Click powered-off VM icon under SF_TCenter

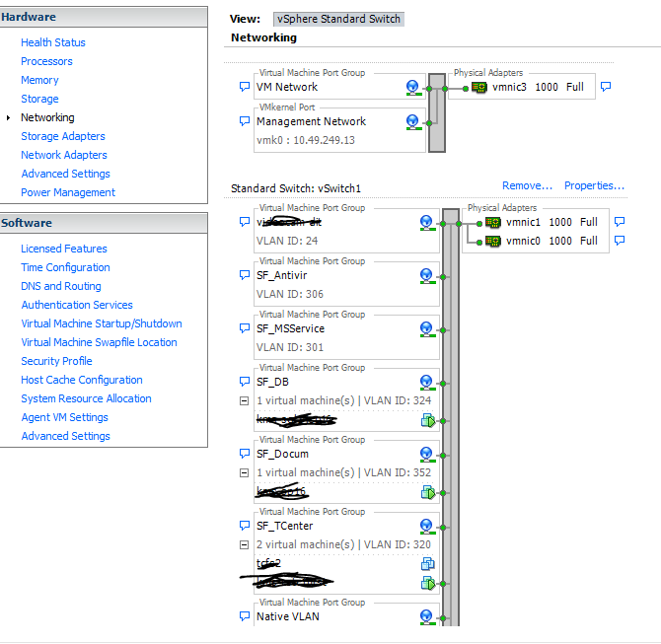pos(428,563)
